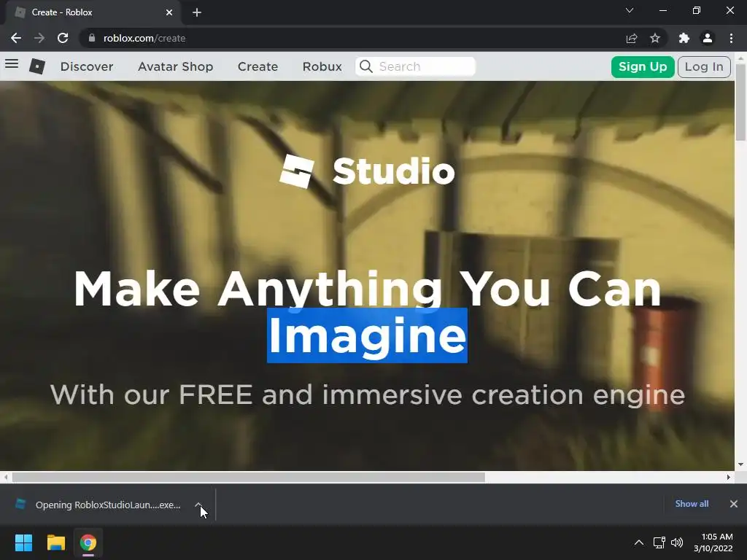View site info lock icon
The width and height of the screenshot is (747, 560).
click(92, 38)
